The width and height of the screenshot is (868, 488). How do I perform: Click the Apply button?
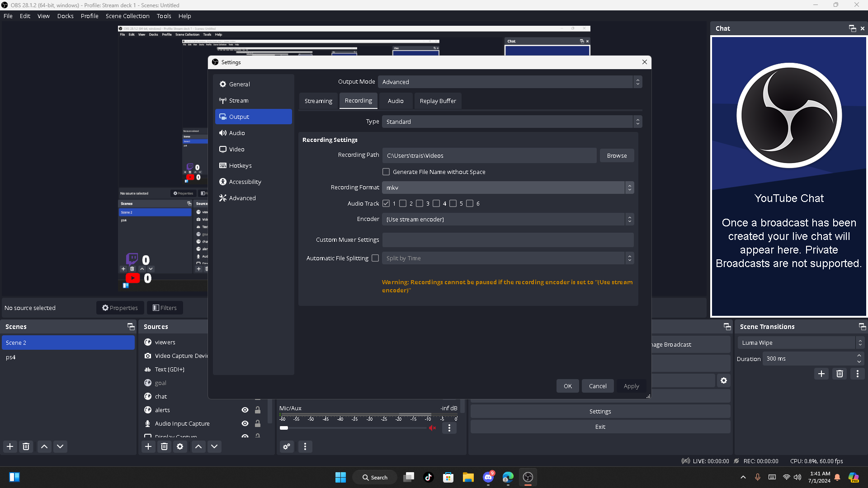point(631,386)
